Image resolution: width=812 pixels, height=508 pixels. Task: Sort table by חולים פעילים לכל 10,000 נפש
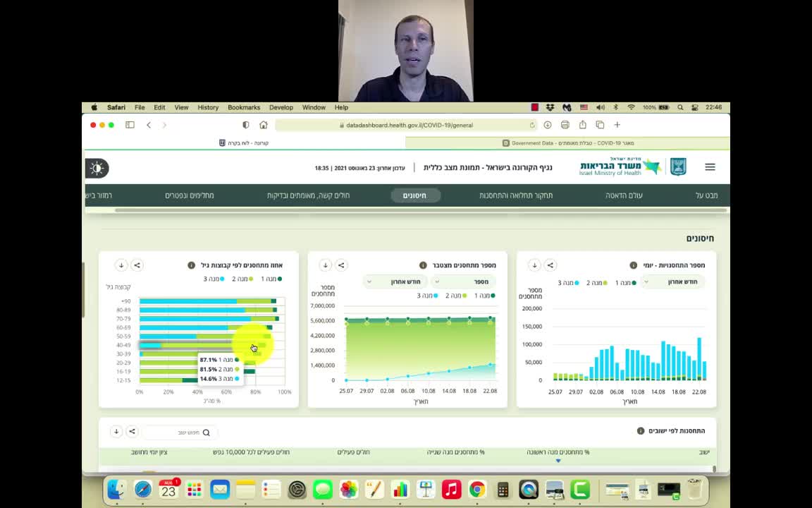251,452
